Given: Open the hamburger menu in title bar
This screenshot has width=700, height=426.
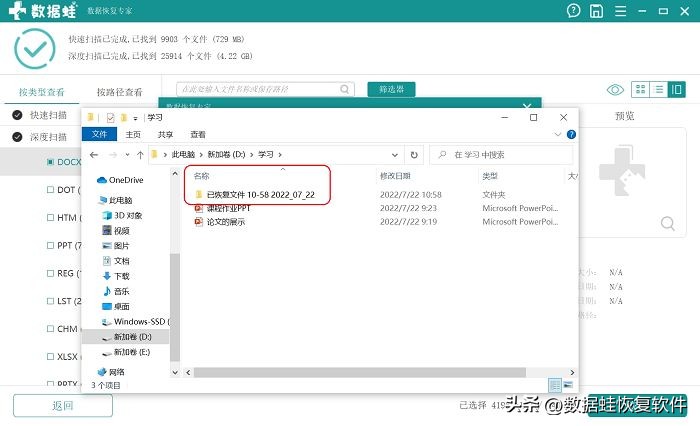Looking at the screenshot, I should click(x=621, y=11).
